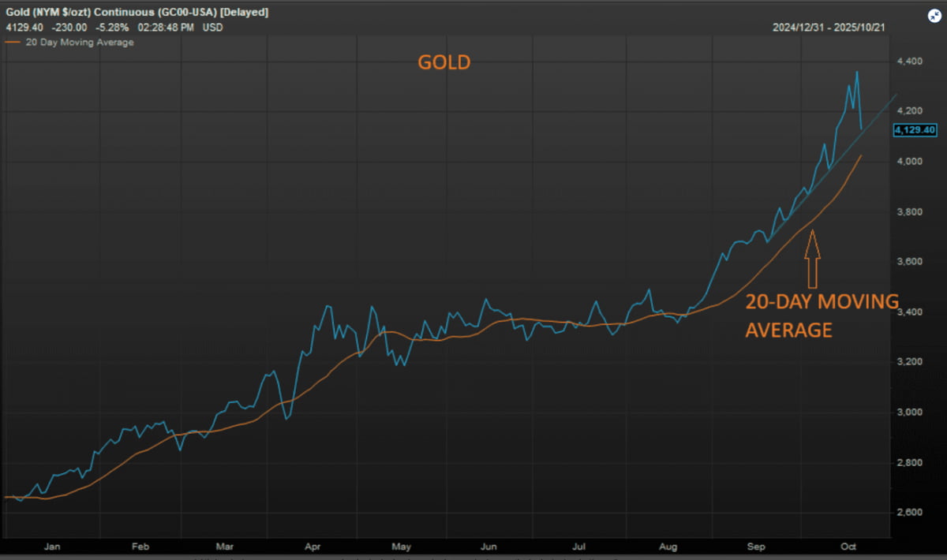The height and width of the screenshot is (560, 947).
Task: Click the 4,400 price axis label
Action: point(910,61)
